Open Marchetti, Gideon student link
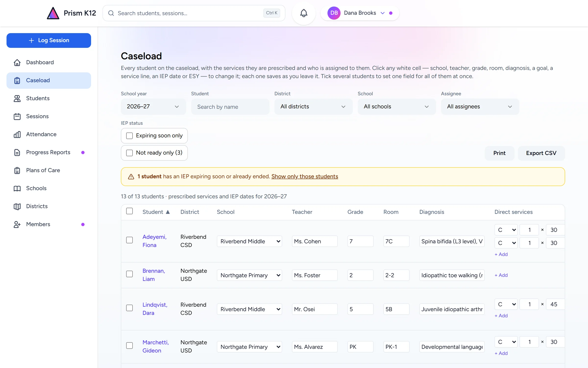Image resolution: width=588 pixels, height=368 pixels. 156,346
